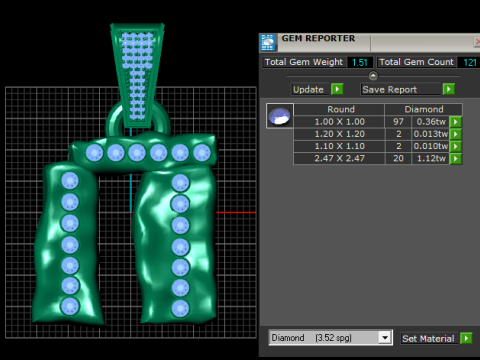The height and width of the screenshot is (360, 480).
Task: Click the green arrow for the 1.00 X 1.00 row
Action: tap(456, 122)
